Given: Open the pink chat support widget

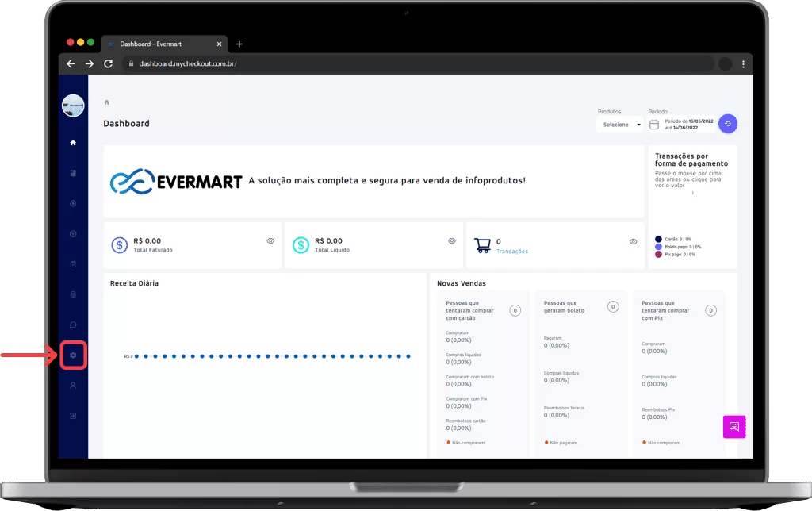Looking at the screenshot, I should click(x=733, y=426).
